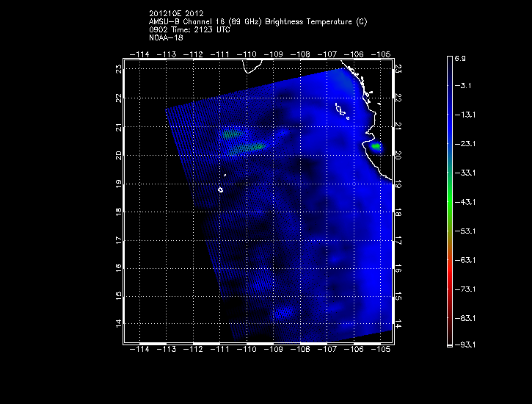Click the -105 longitude label on the bottom axis
The image size is (532, 404).
click(382, 350)
